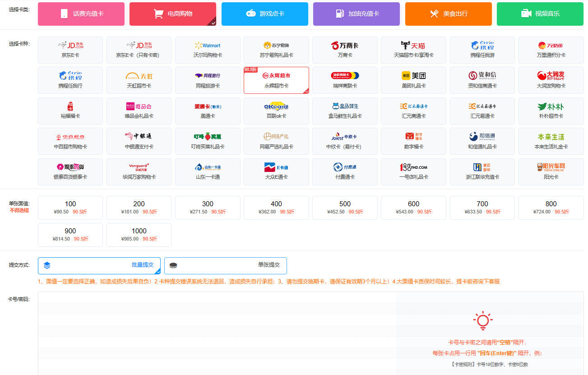Screen dimensions: 588x375
Task: Select the 永辉超市卡 card
Action: pos(277,80)
